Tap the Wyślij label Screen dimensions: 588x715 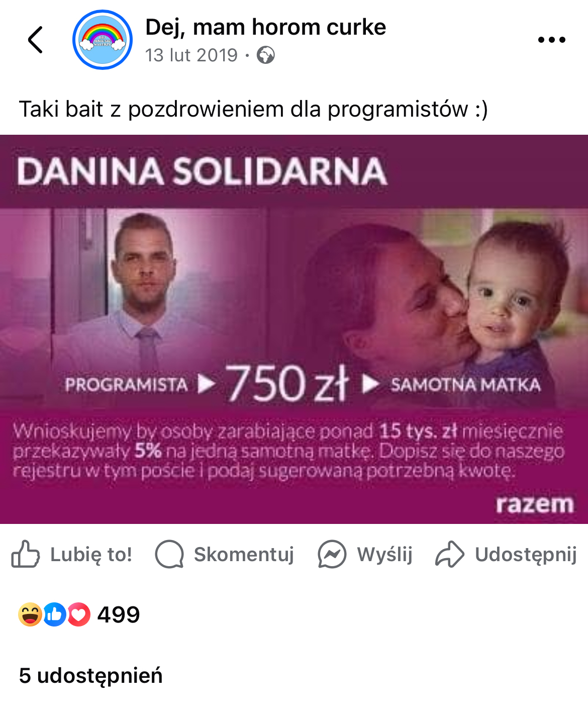pos(384,554)
